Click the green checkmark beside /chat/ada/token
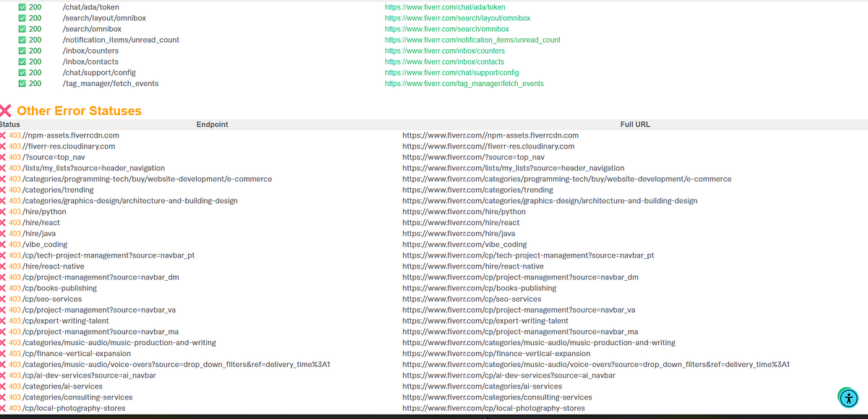 (22, 7)
